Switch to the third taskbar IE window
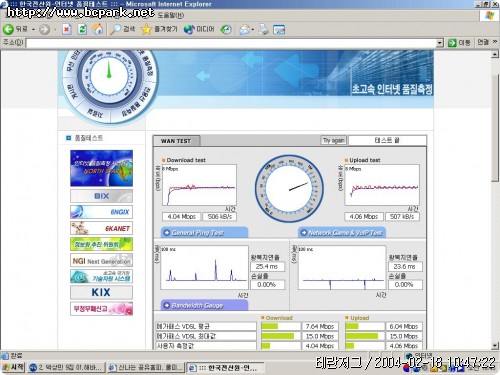Viewport: 500px width, 375px height. pos(225,368)
